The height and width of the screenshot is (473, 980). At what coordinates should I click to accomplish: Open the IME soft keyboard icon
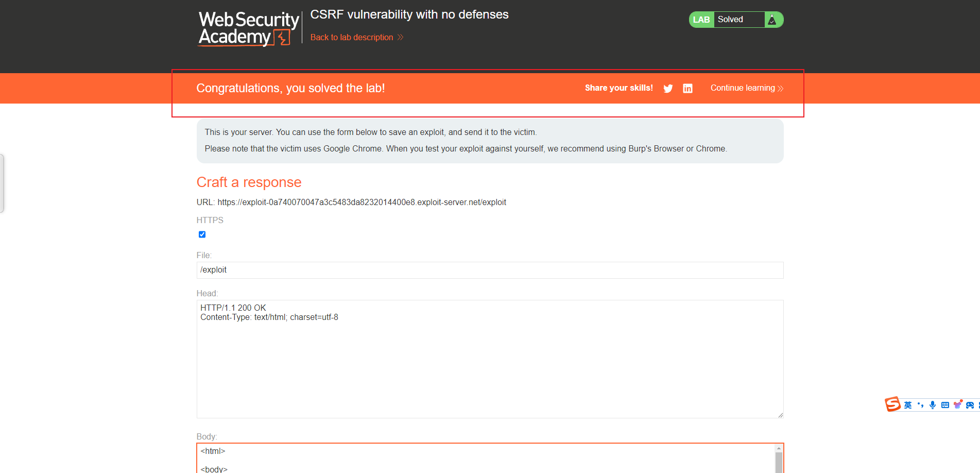pyautogui.click(x=945, y=405)
